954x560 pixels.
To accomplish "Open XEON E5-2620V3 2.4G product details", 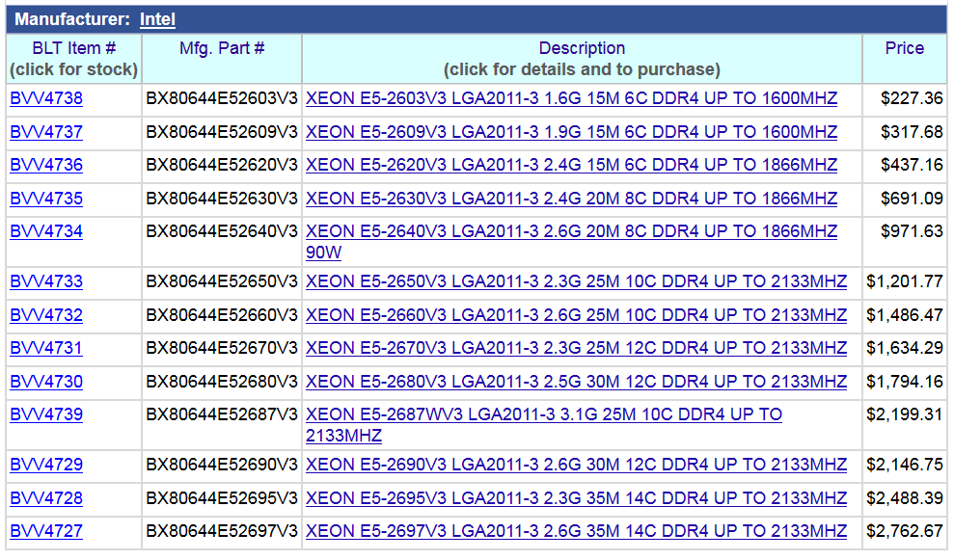I will [x=571, y=165].
